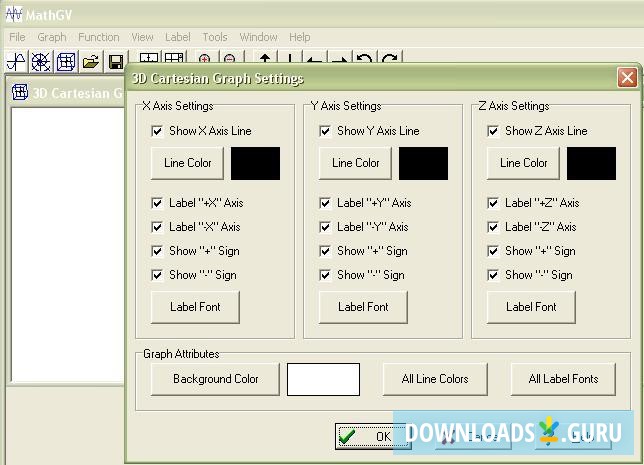Disable Show "+" Sign for X axis
Screen dimensions: 644x465
tap(157, 251)
